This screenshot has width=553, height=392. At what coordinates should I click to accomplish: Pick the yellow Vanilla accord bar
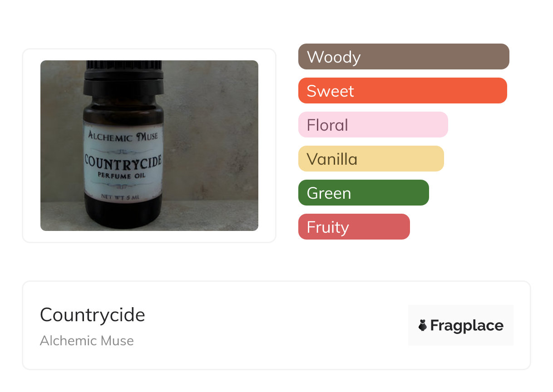370,159
